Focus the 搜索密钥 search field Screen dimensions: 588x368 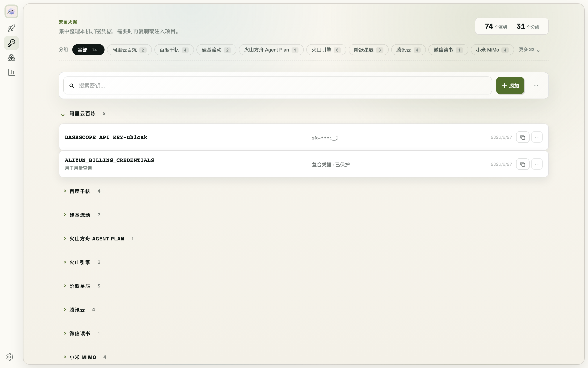[277, 86]
